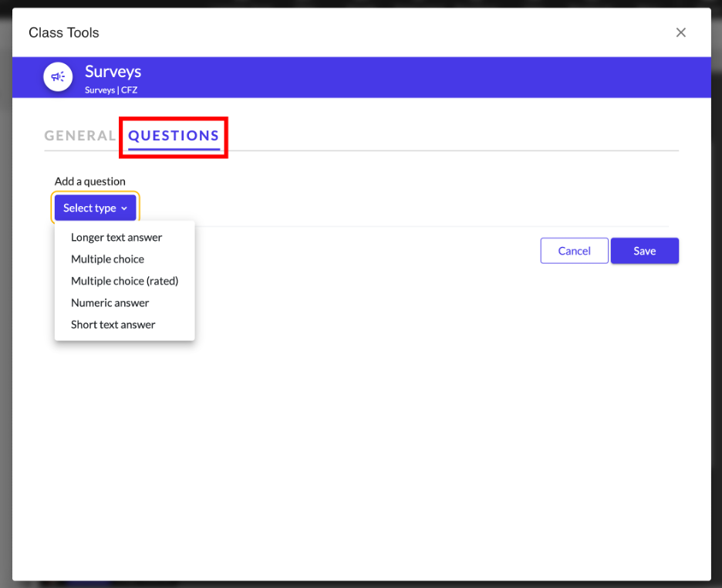
Task: Choose Longer text answer option
Action: [116, 238]
